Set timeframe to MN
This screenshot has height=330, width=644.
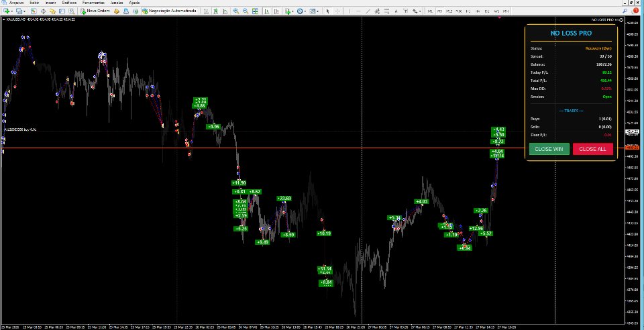(x=506, y=11)
